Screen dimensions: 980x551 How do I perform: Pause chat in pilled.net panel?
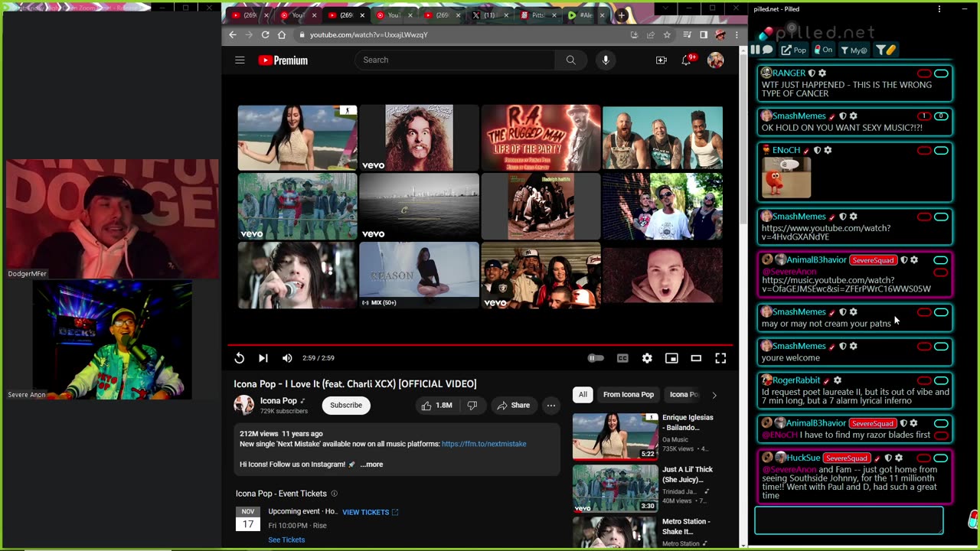tap(755, 50)
